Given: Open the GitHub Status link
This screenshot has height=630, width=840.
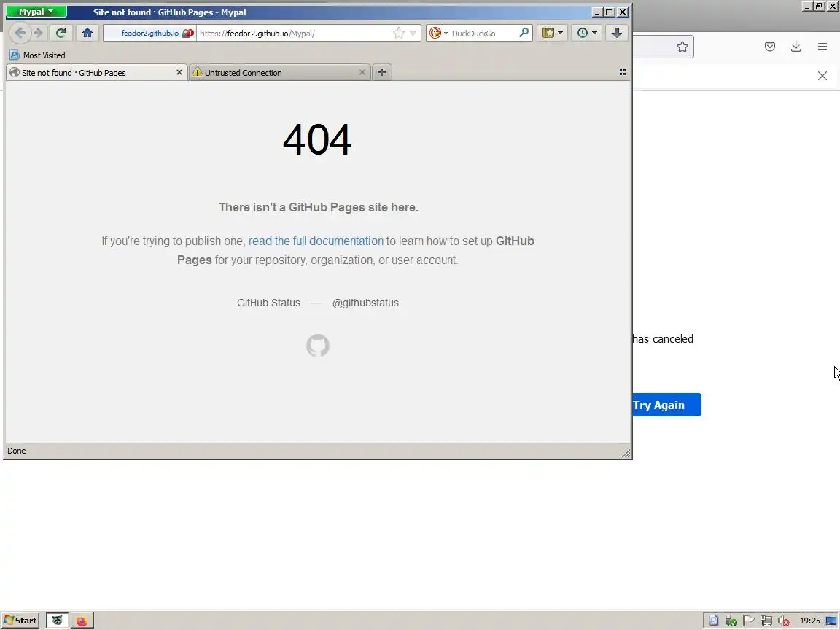Looking at the screenshot, I should pyautogui.click(x=268, y=303).
